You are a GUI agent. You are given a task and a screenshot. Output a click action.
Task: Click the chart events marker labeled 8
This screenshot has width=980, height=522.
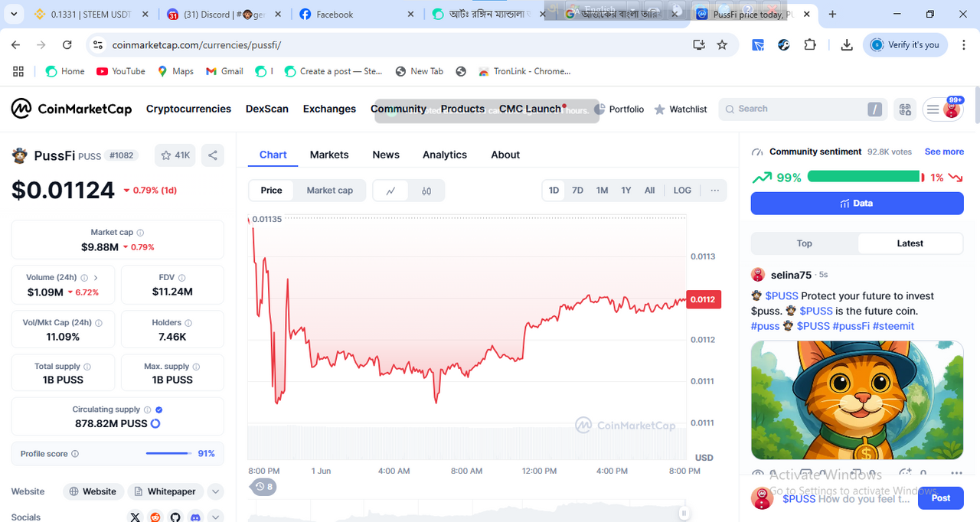[x=264, y=486]
